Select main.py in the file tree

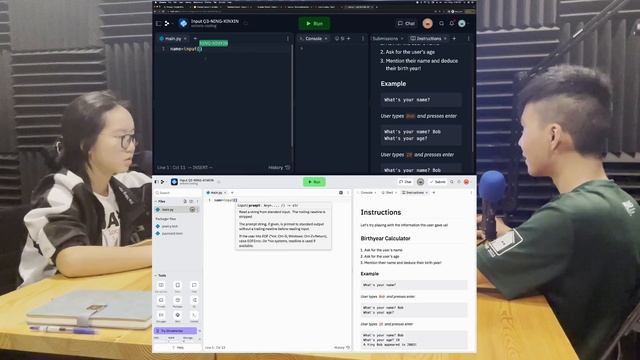coord(176,209)
